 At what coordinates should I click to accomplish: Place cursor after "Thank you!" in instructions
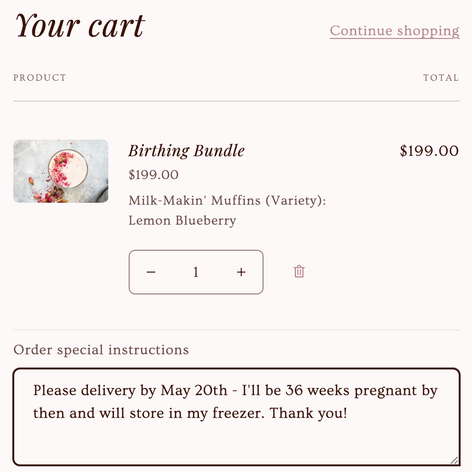click(348, 413)
